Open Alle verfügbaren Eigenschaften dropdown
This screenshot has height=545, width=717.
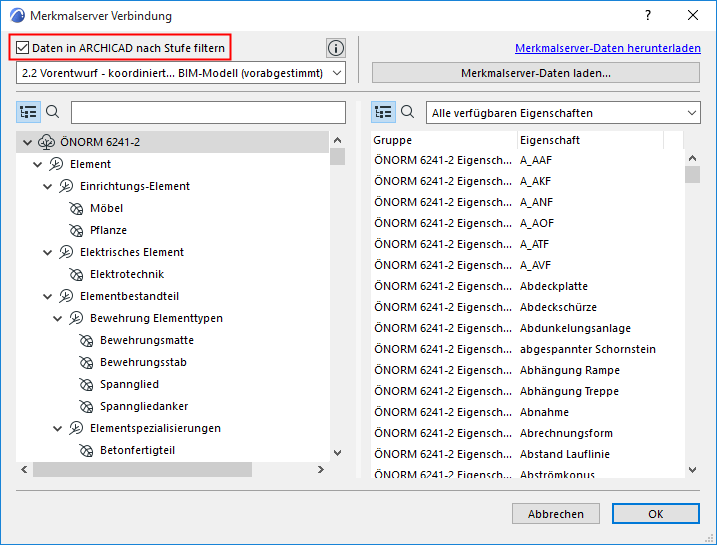pos(563,113)
